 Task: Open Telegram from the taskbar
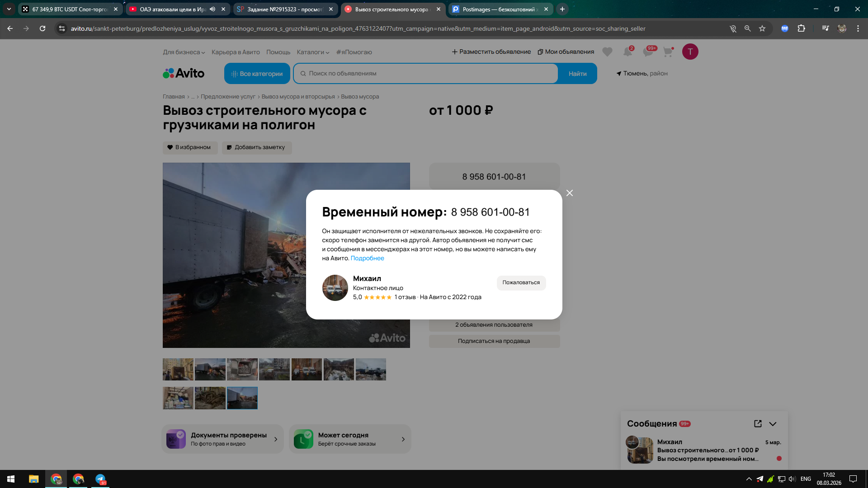(x=100, y=479)
